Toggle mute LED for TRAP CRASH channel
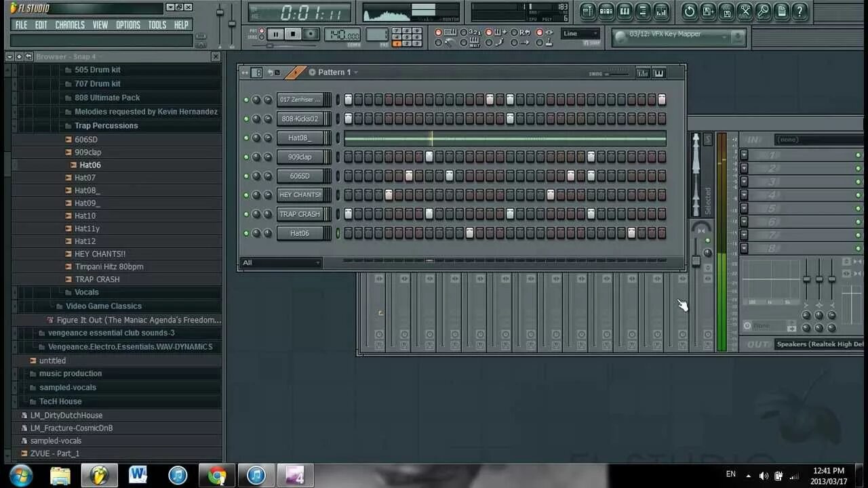Image resolution: width=868 pixels, height=488 pixels. pyautogui.click(x=246, y=213)
